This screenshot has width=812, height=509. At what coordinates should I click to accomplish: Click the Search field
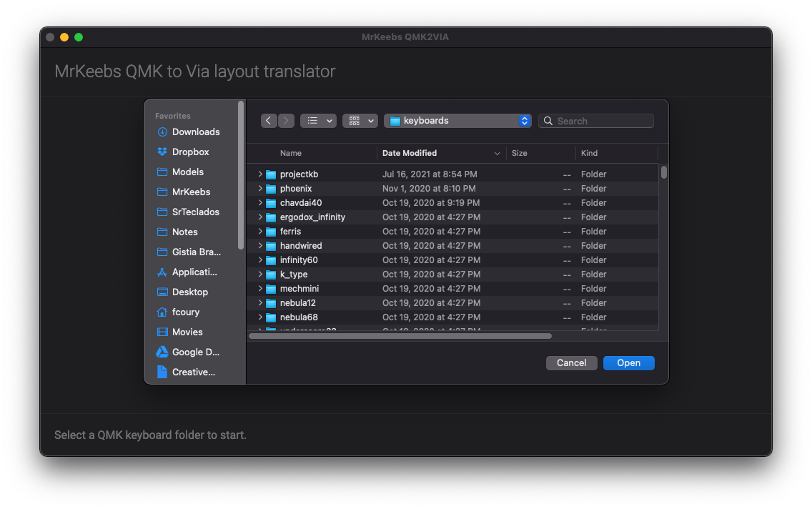pos(596,121)
